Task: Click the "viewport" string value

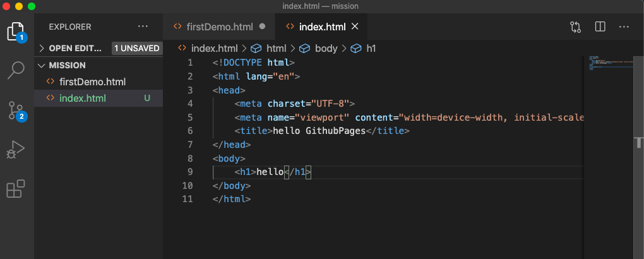Action: tap(322, 117)
